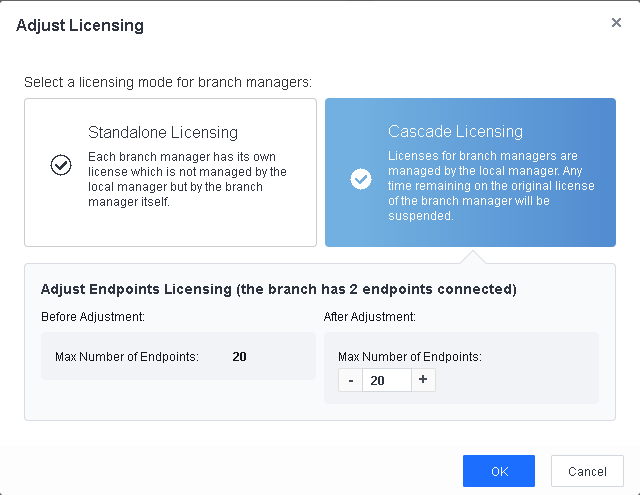Viewport: 640px width, 495px height.
Task: Click the 'Select a licensing mode' prompt
Action: 167,80
